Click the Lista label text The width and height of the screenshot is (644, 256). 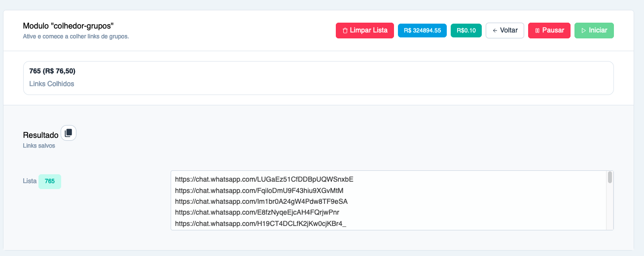pos(30,181)
